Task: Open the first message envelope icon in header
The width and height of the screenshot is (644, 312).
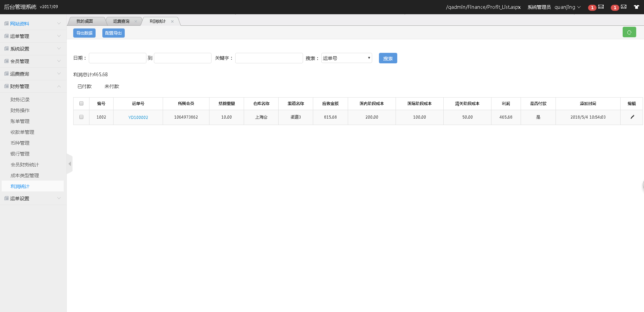Action: [601, 7]
